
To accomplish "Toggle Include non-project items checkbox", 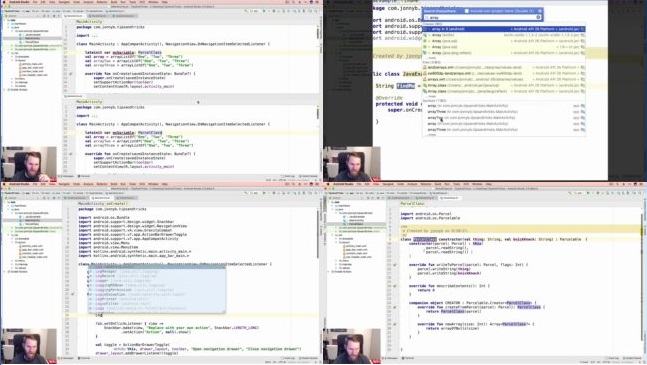I will pos(467,11).
